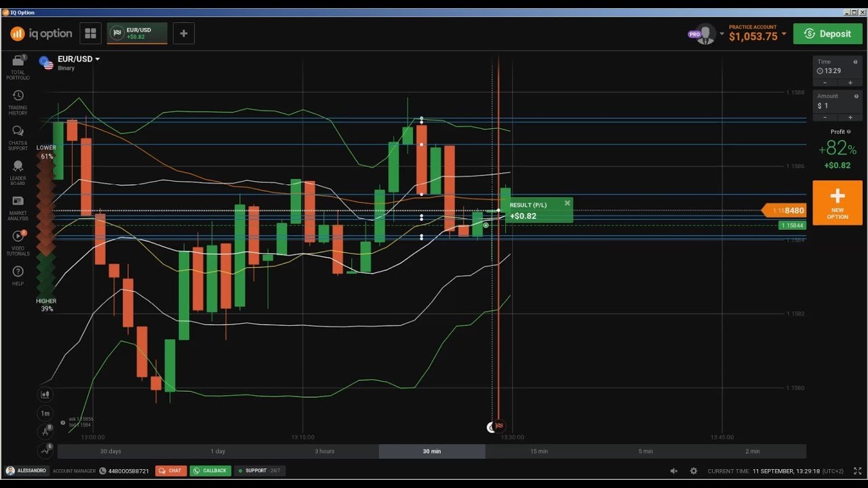Open the Alessandro account manager profile

point(26,470)
